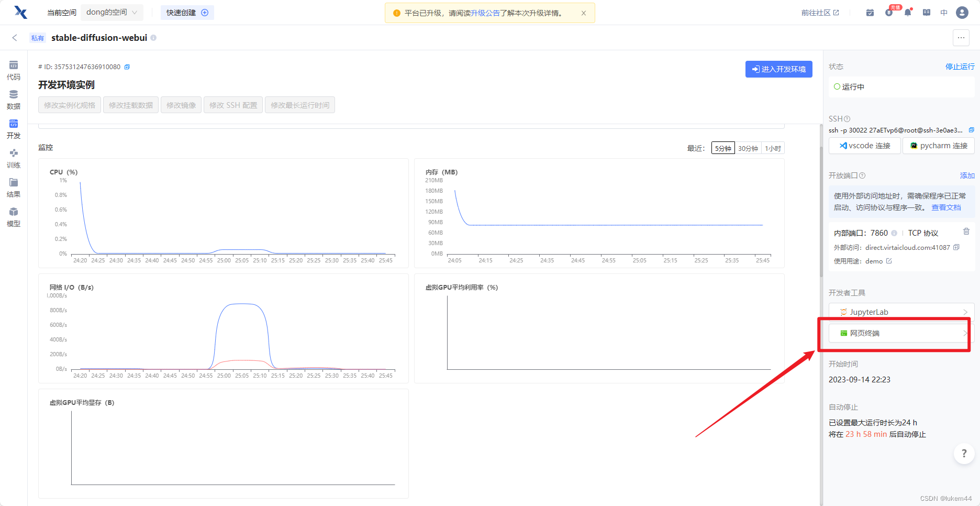The width and height of the screenshot is (980, 506).
Task: Edit the 使用用途 demo purpose field
Action: [x=889, y=261]
